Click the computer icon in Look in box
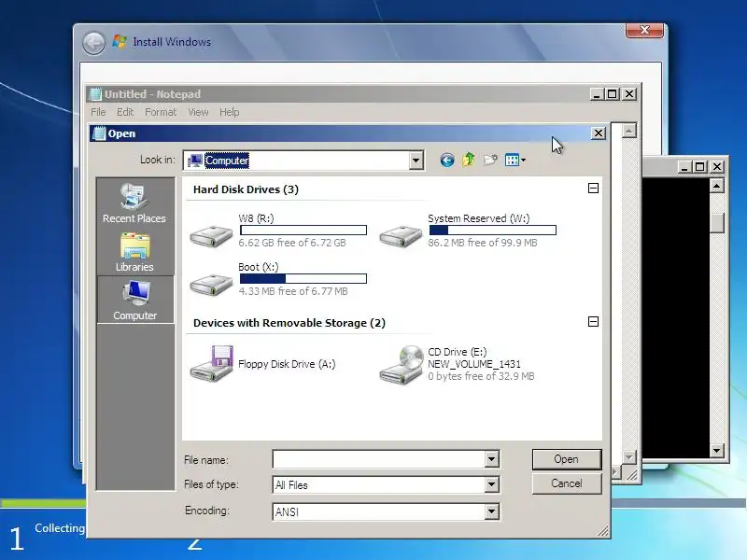This screenshot has width=747, height=560. (x=195, y=161)
